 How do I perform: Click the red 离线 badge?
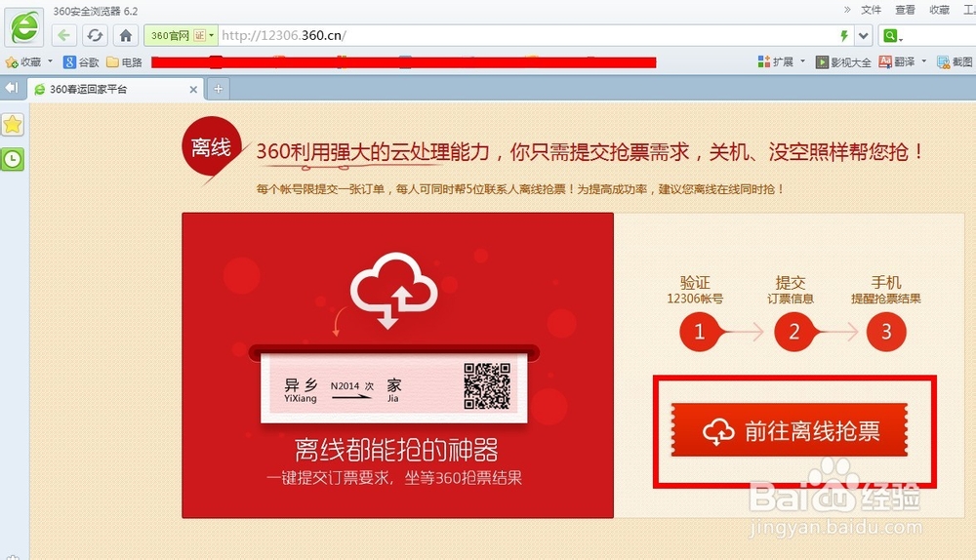pyautogui.click(x=211, y=147)
